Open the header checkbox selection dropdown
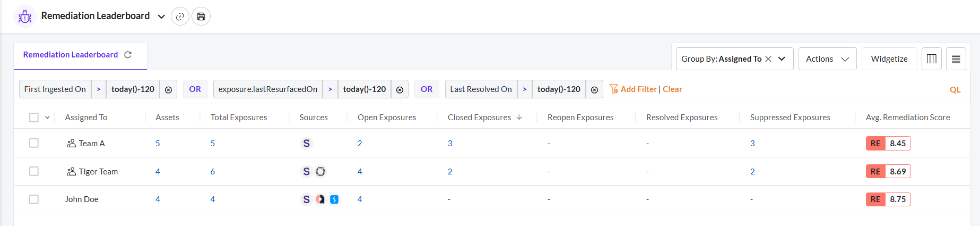The width and height of the screenshot is (980, 226). (x=47, y=118)
